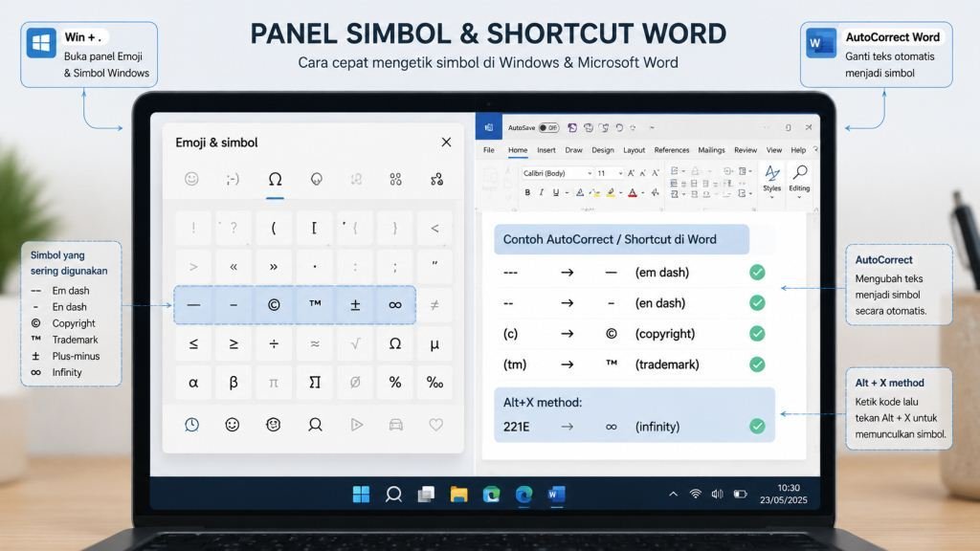The width and height of the screenshot is (980, 551).
Task: Select the '(tm)' text in the document
Action: pos(514,364)
